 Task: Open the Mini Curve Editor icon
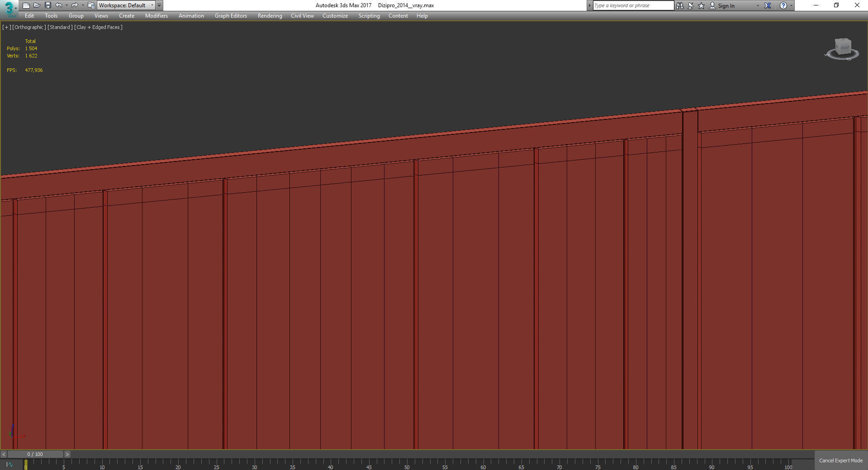coord(9,464)
